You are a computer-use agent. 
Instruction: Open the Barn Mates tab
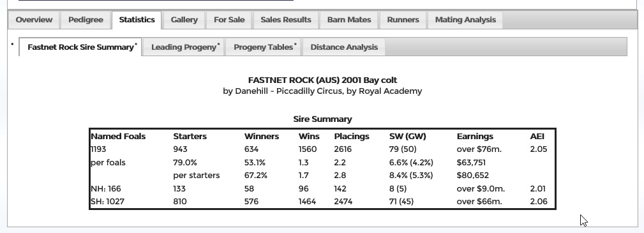[x=349, y=20]
